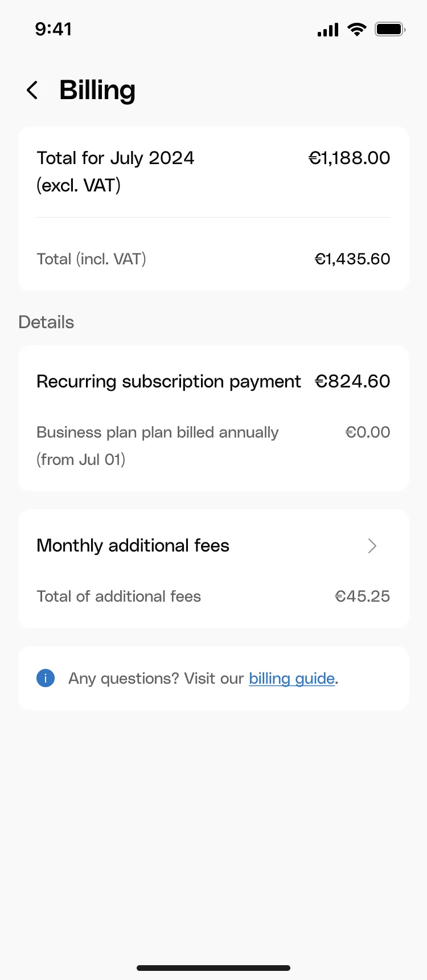Select the Recurring subscription payment amount €824.60

(x=352, y=381)
